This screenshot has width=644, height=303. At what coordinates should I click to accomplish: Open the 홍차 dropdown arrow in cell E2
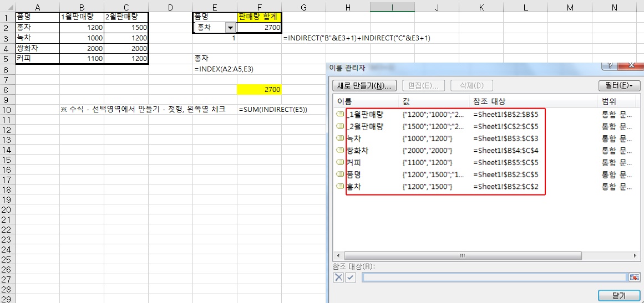[x=230, y=28]
